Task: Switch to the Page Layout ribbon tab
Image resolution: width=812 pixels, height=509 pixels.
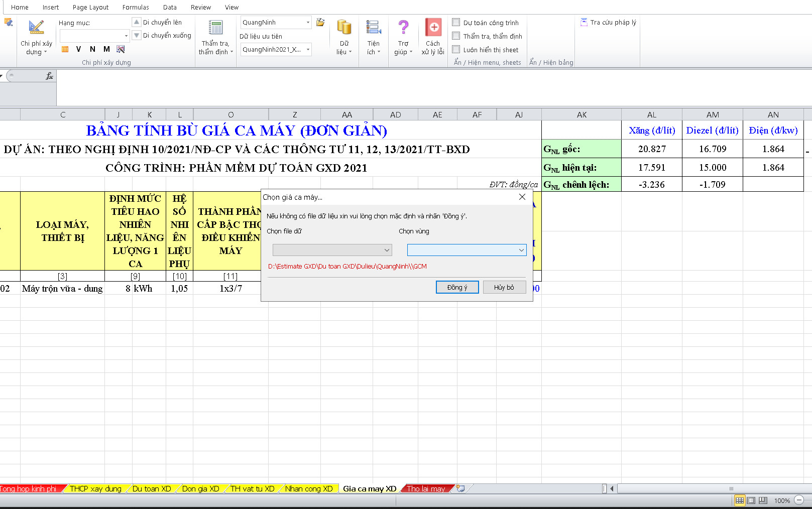Action: (x=90, y=7)
